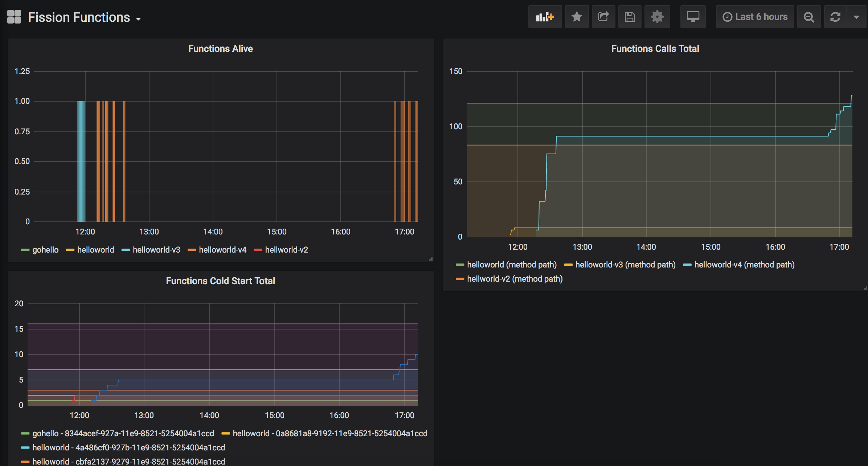The height and width of the screenshot is (466, 868).
Task: Toggle hellworld-v2 (method path) legend series
Action: tap(515, 279)
